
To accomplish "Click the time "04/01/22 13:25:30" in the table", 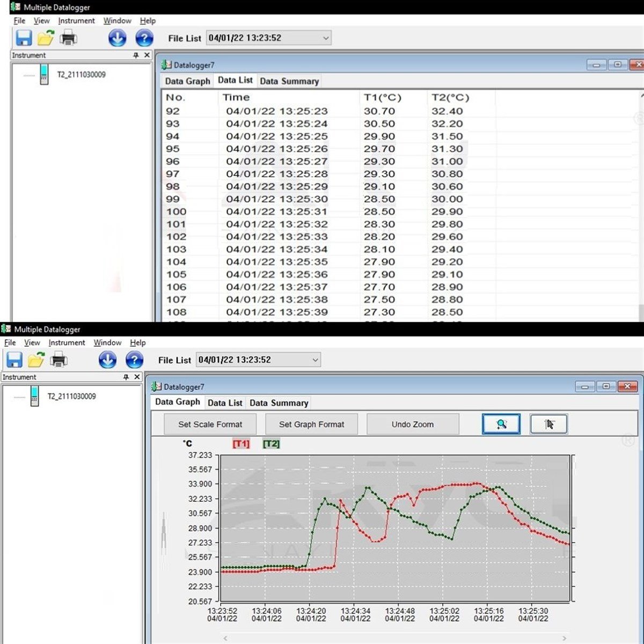I will point(277,199).
